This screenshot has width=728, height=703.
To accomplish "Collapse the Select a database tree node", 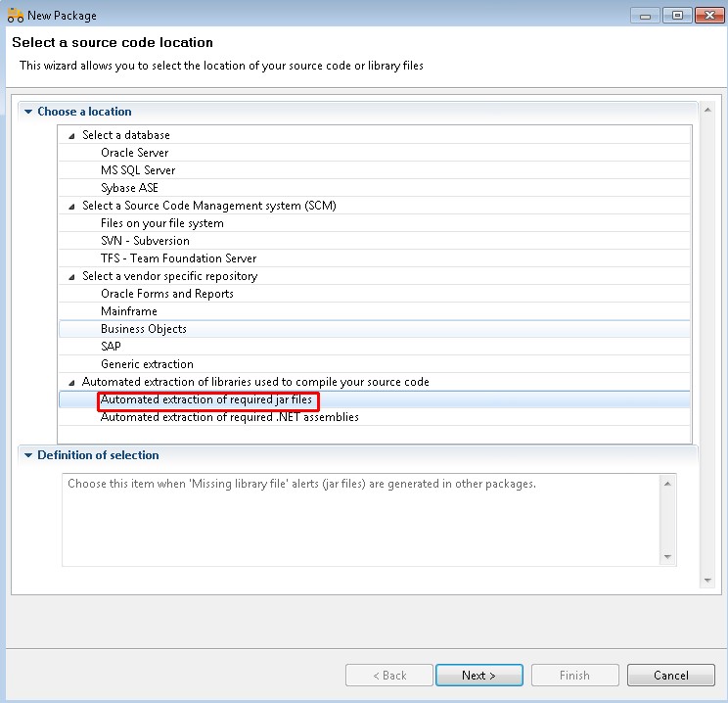I will (71, 136).
